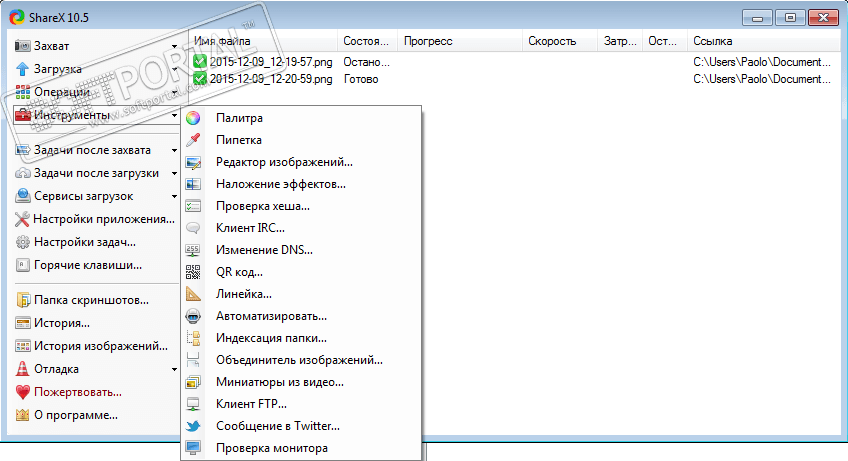Choose Линейка from the menu
This screenshot has width=848, height=461.
[301, 294]
